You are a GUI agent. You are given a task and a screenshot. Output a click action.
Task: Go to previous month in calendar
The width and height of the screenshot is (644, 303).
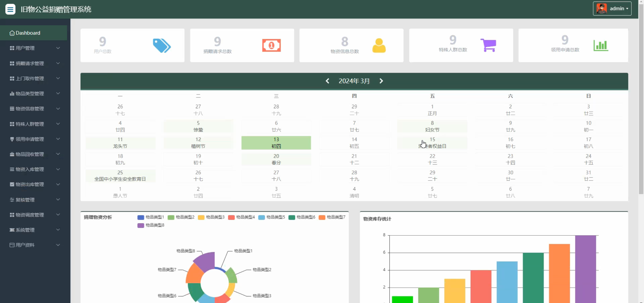pyautogui.click(x=327, y=81)
